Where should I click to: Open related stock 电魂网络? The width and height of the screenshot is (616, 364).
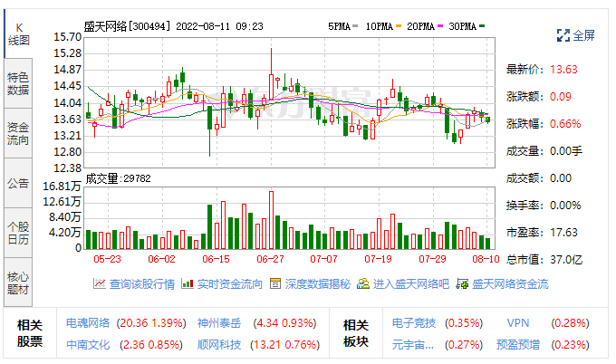pyautogui.click(x=88, y=323)
